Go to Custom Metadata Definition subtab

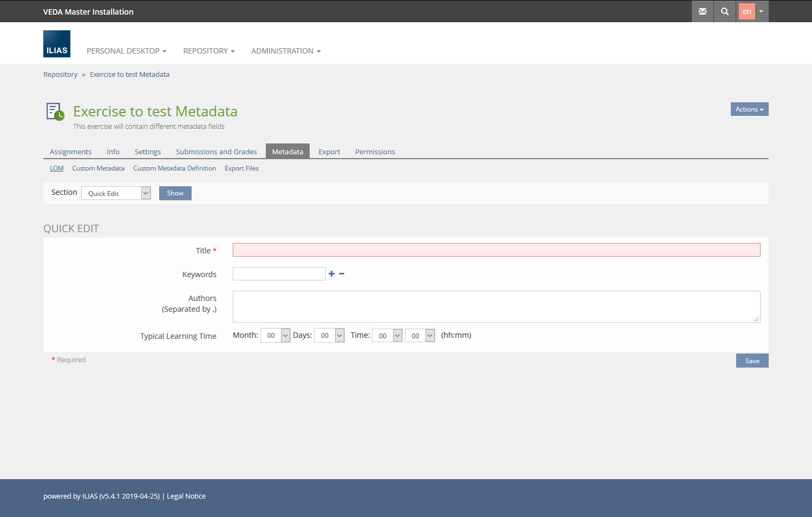point(174,168)
